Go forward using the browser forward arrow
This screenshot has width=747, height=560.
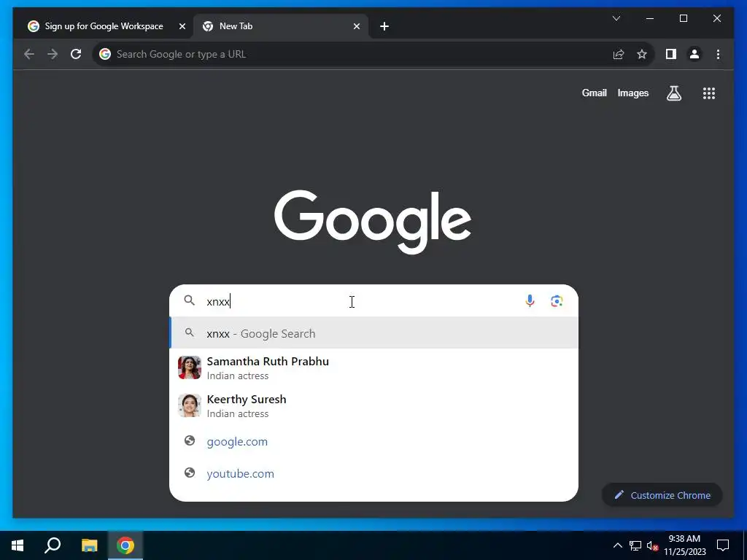[53, 54]
